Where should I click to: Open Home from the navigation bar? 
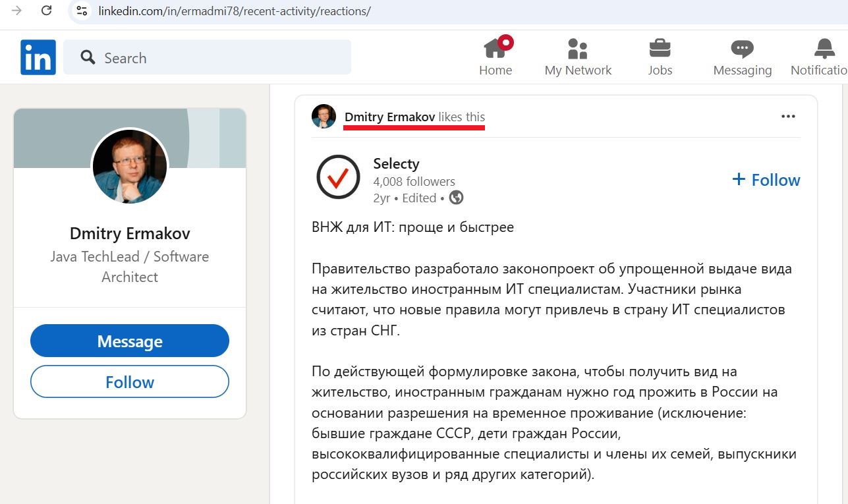pos(495,57)
